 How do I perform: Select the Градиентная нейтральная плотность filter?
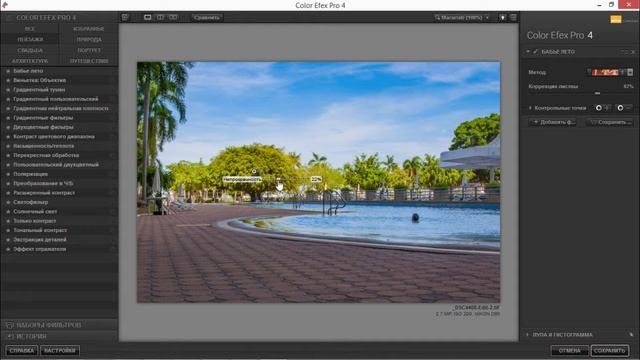click(61, 109)
